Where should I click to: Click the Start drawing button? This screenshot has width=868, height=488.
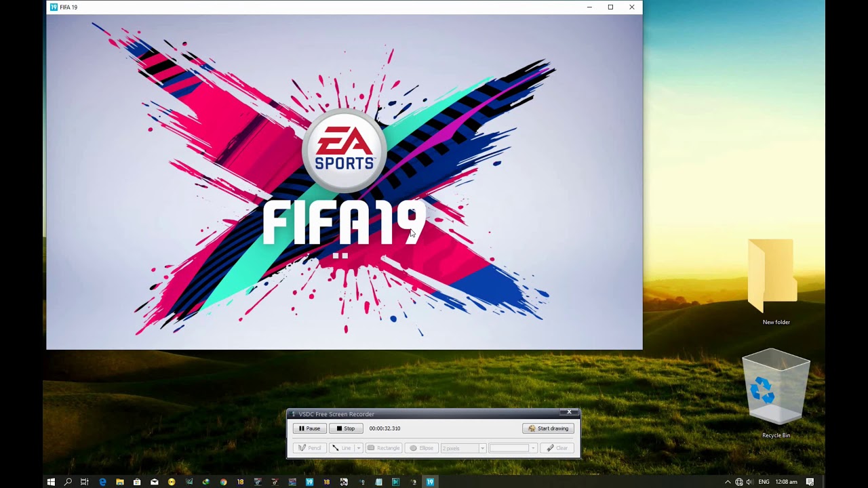pyautogui.click(x=549, y=428)
